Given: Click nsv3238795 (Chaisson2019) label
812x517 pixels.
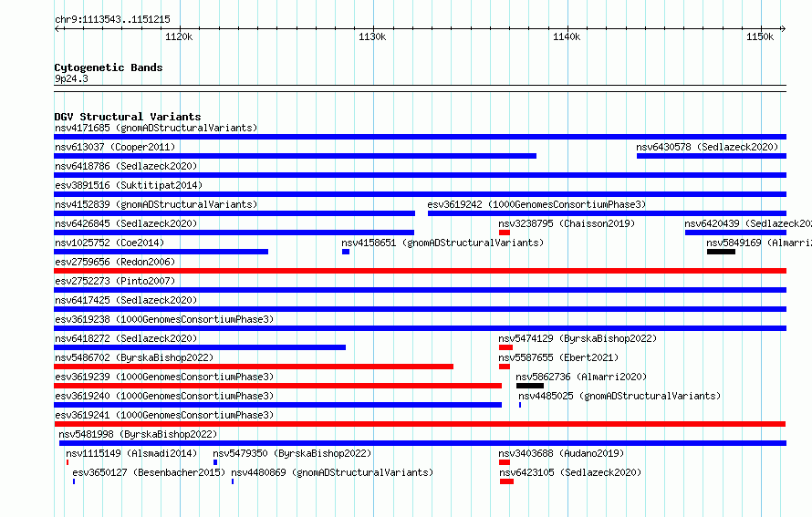Looking at the screenshot, I should 567,223.
